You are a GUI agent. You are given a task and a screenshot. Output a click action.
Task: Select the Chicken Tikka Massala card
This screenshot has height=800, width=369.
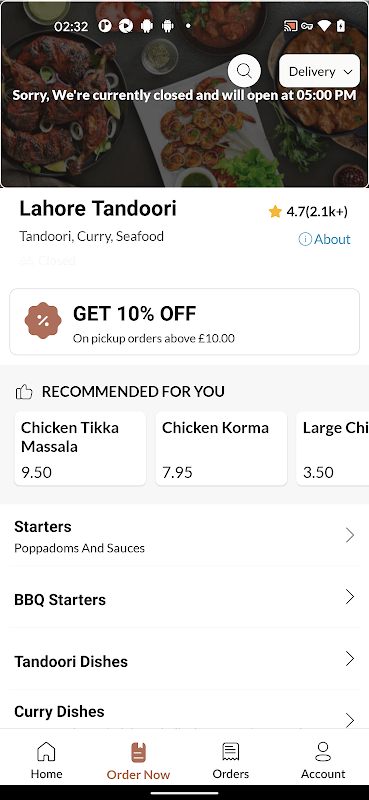point(80,448)
